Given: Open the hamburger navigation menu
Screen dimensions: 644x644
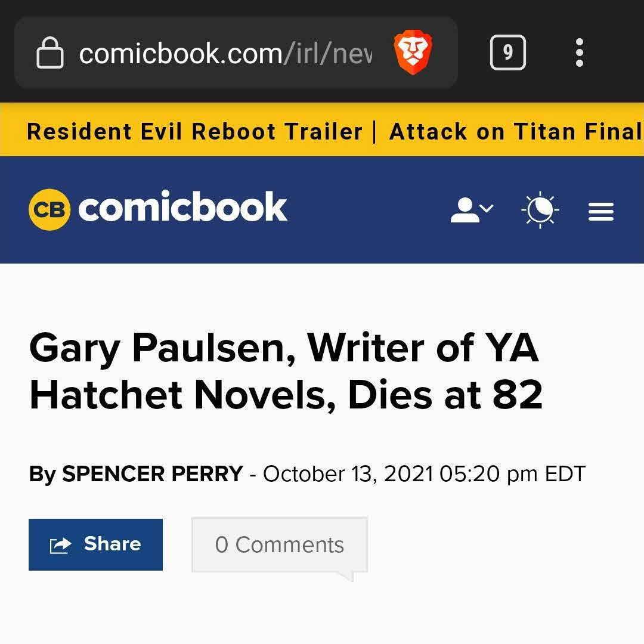Looking at the screenshot, I should click(x=600, y=211).
